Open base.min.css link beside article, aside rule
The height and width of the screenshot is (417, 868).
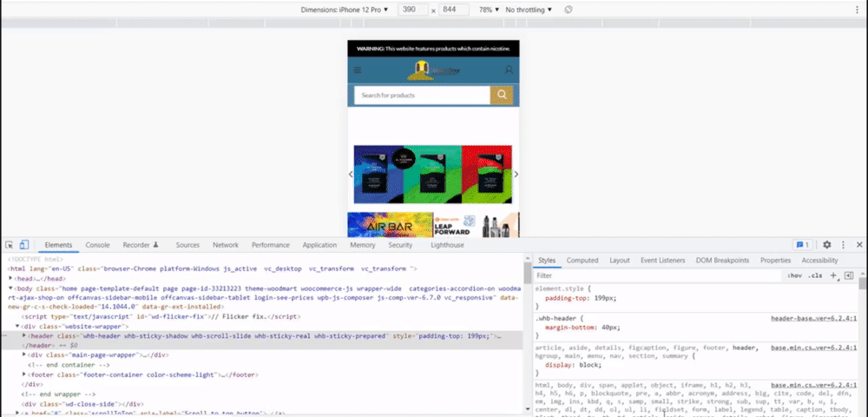[814, 347]
